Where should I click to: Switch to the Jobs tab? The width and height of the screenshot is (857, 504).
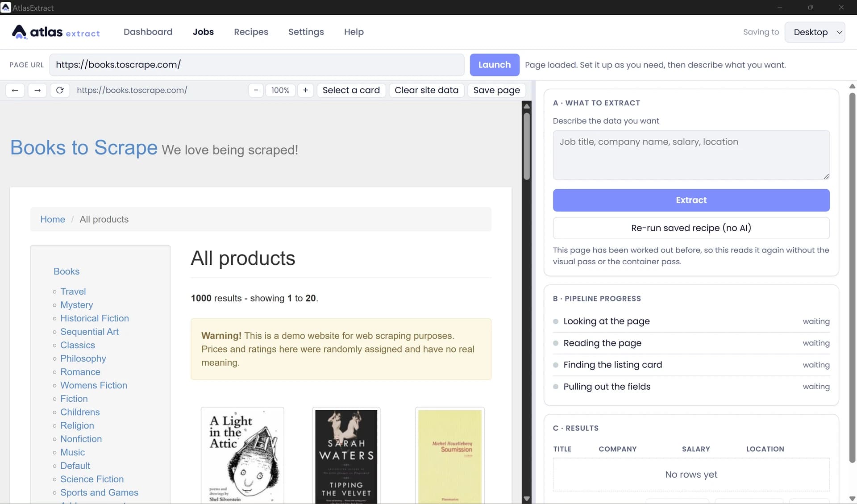pos(203,32)
